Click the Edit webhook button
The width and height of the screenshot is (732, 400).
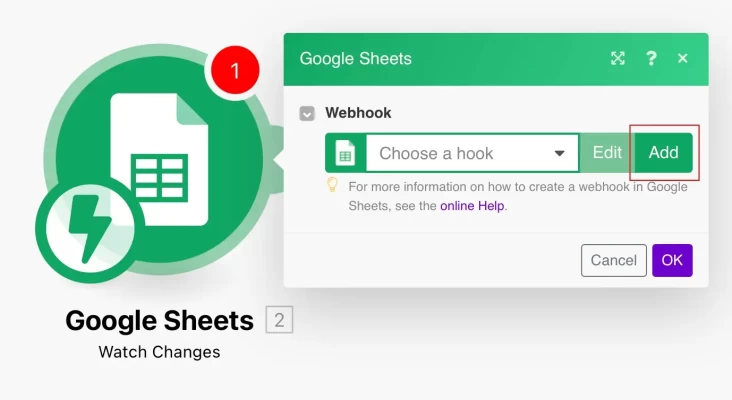coord(607,153)
